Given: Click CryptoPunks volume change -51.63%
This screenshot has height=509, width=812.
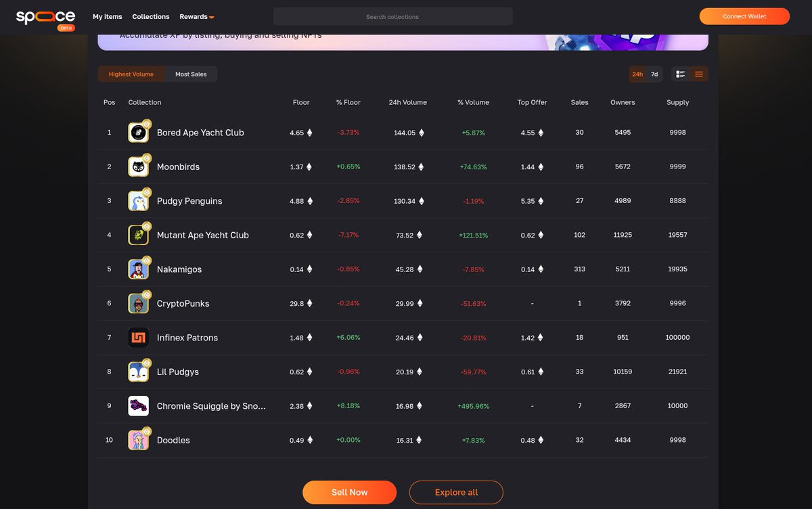Looking at the screenshot, I should coord(474,303).
